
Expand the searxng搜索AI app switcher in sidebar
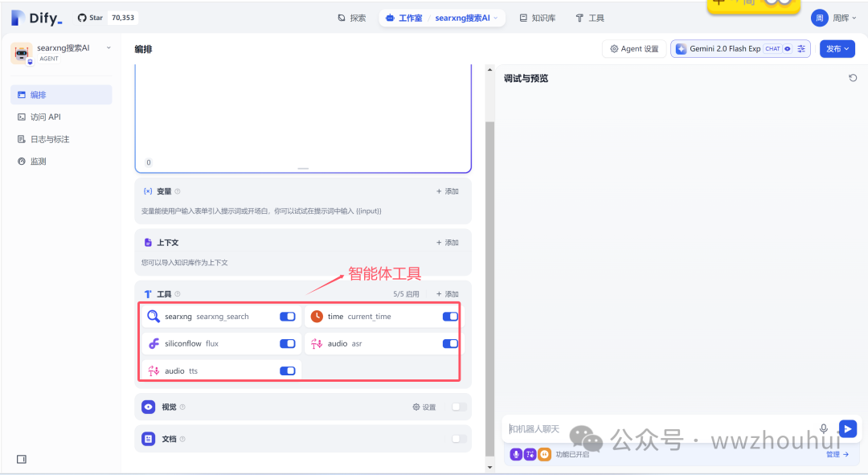(108, 48)
